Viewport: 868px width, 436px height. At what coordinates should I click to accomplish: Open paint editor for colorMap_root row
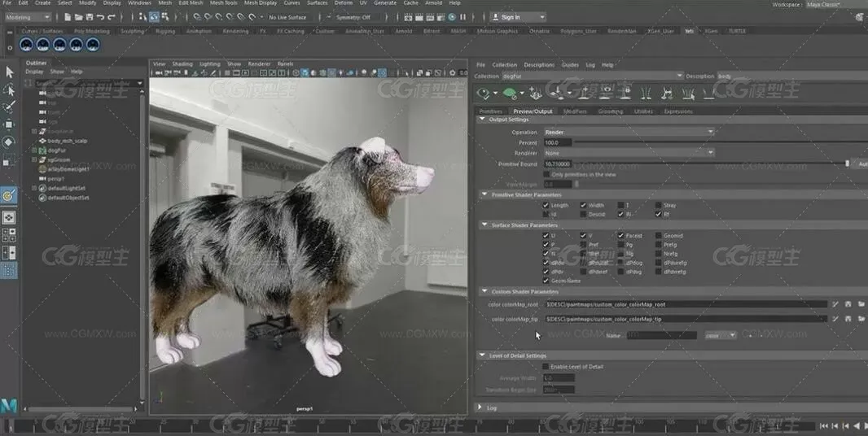[x=836, y=303]
